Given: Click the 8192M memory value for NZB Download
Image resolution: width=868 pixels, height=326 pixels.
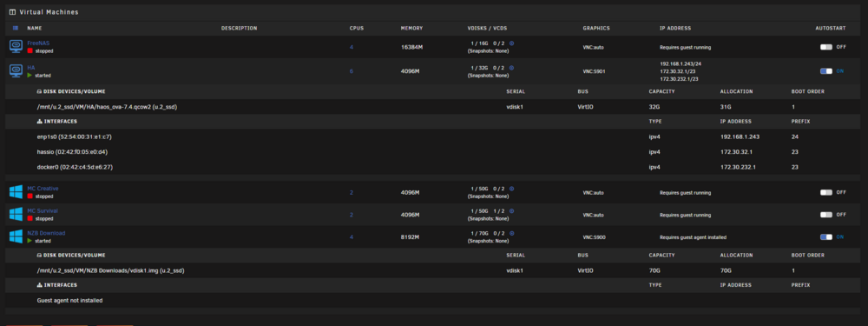Looking at the screenshot, I should pos(411,236).
